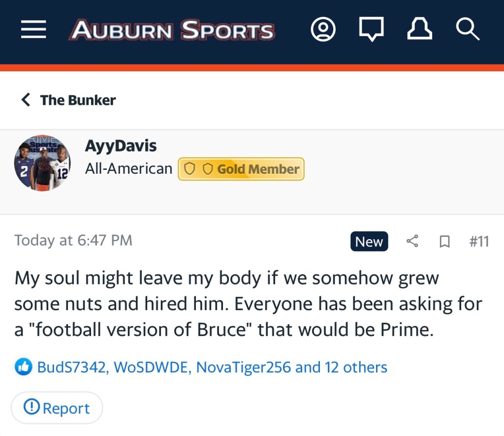504x436 pixels.
Task: Click the New post label
Action: 369,242
